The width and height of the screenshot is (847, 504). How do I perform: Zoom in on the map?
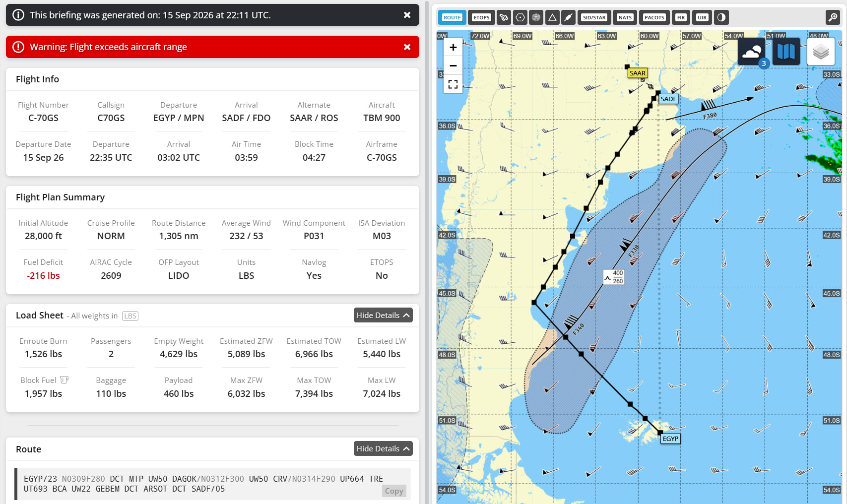click(453, 48)
